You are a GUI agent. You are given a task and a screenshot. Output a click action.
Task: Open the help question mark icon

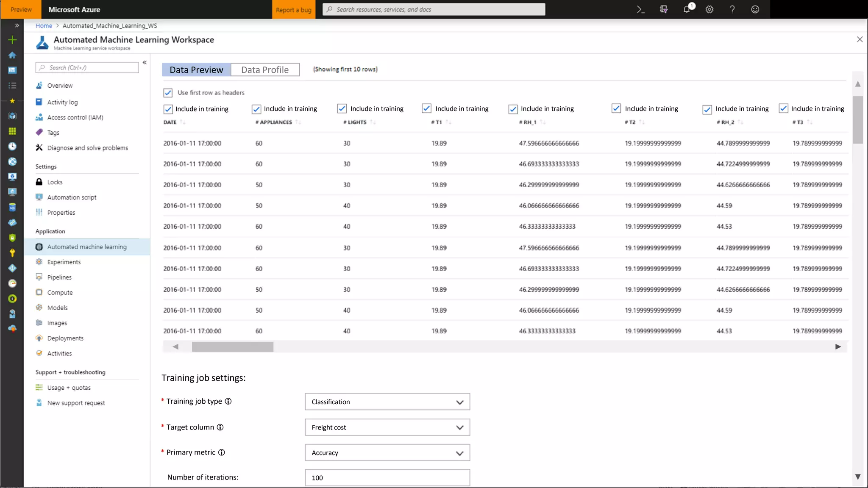point(732,9)
